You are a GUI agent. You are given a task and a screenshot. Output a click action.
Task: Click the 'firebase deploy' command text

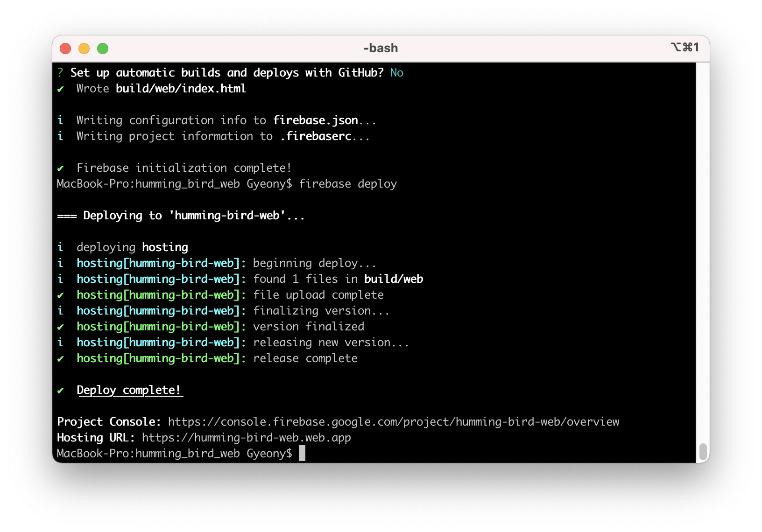click(348, 184)
